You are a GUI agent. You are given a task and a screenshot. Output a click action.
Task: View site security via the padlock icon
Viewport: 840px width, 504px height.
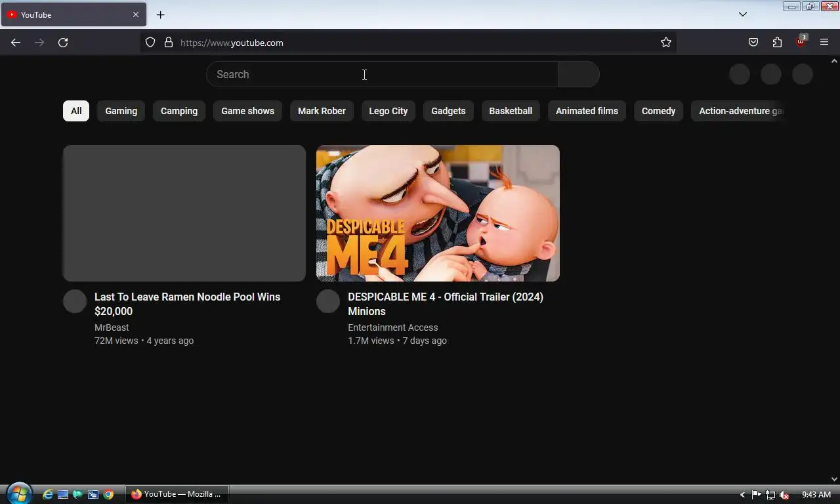pyautogui.click(x=169, y=43)
